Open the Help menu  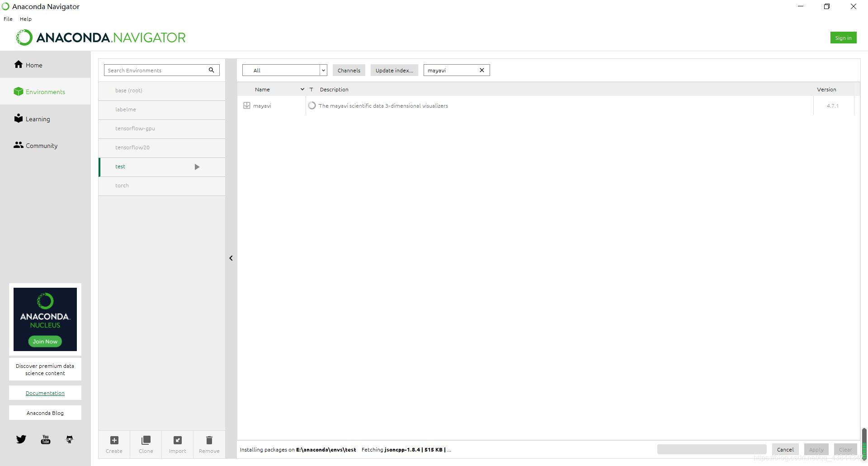[26, 19]
